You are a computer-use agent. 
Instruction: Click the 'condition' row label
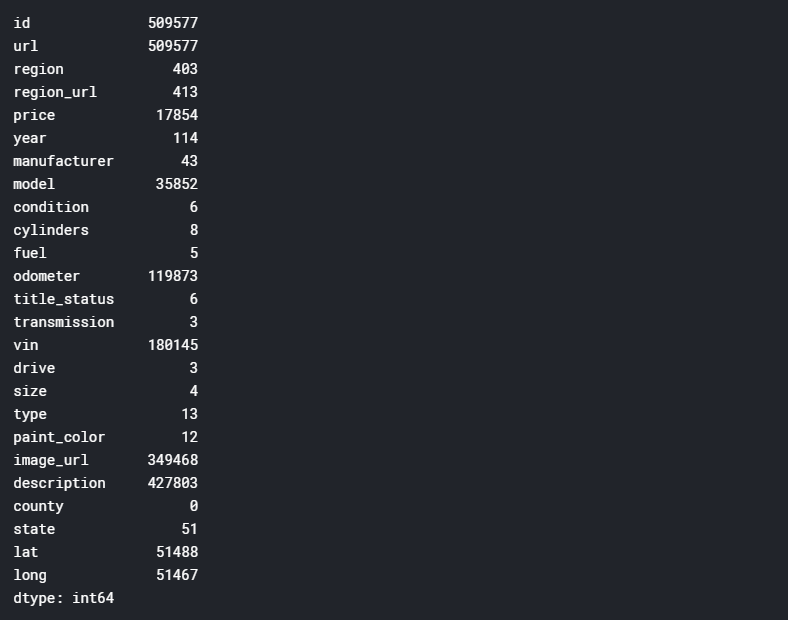51,207
